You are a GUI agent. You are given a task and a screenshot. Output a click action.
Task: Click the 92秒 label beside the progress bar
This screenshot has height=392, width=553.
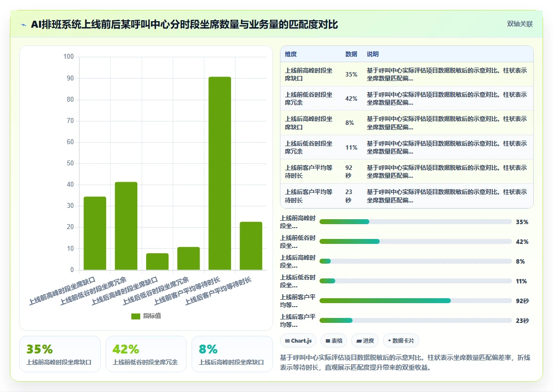522,301
